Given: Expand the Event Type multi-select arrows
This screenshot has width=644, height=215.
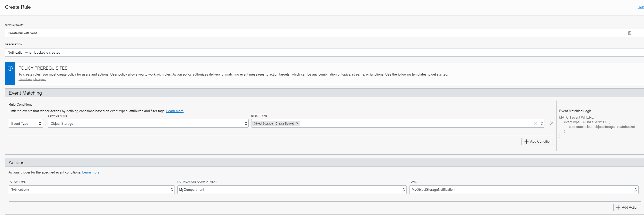Looking at the screenshot, I should click(542, 123).
